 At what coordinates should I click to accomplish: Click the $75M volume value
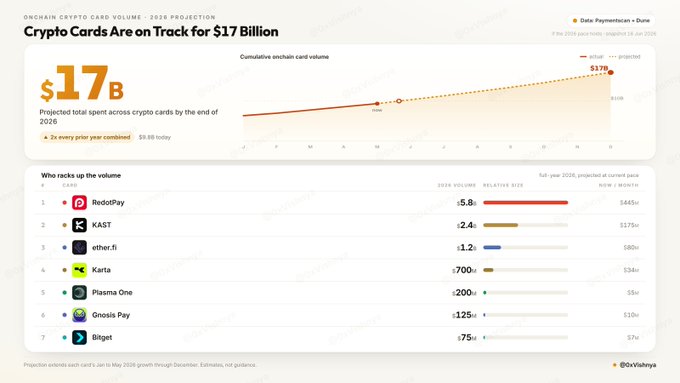point(467,337)
